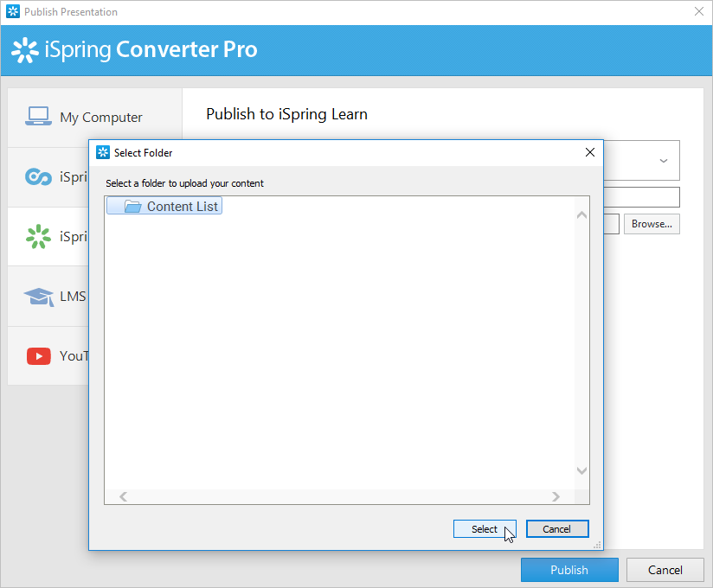Image resolution: width=713 pixels, height=588 pixels.
Task: Click the iSpring Cloud infinity icon
Action: [38, 176]
